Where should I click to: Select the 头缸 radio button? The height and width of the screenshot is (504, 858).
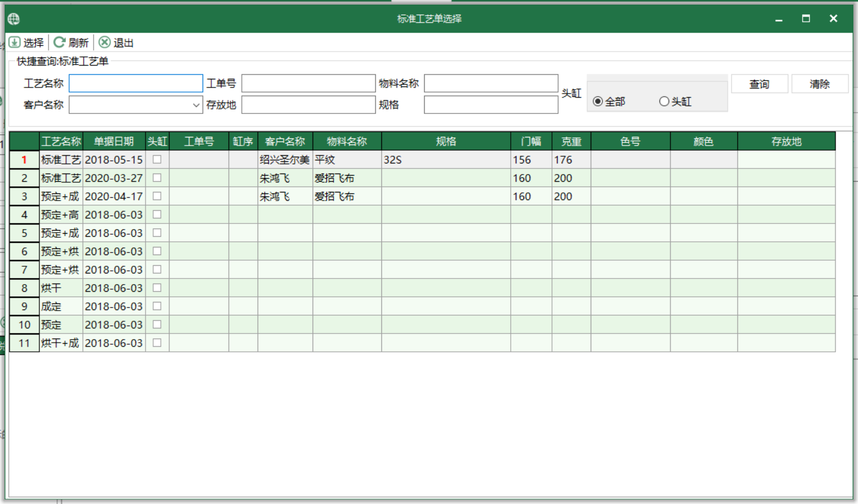click(x=664, y=101)
